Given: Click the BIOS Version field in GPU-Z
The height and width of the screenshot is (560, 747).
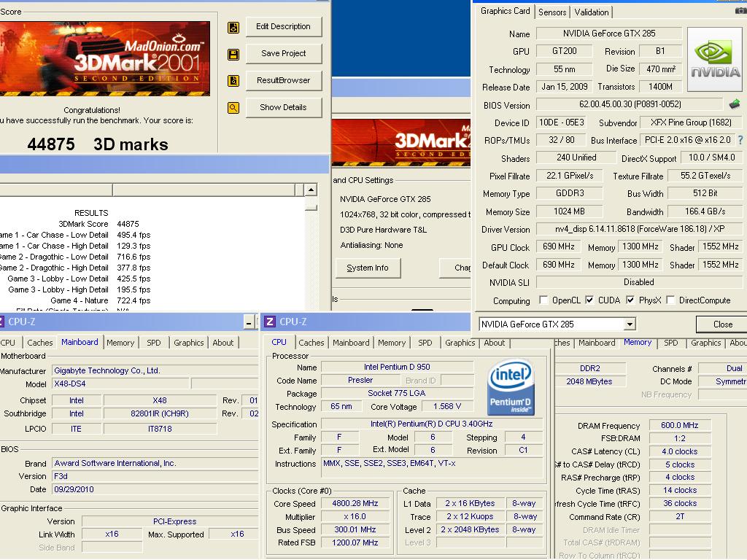Looking at the screenshot, I should pos(630,104).
